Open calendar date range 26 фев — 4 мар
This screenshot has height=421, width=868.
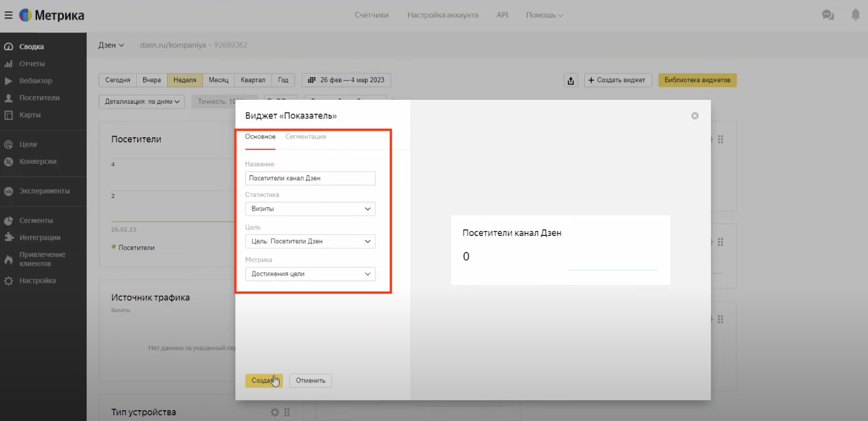[x=346, y=80]
